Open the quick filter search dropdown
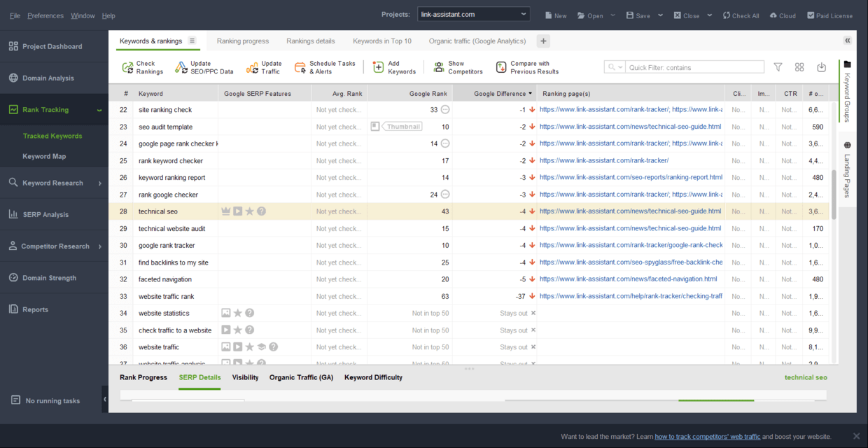This screenshot has width=868, height=448. [x=615, y=67]
